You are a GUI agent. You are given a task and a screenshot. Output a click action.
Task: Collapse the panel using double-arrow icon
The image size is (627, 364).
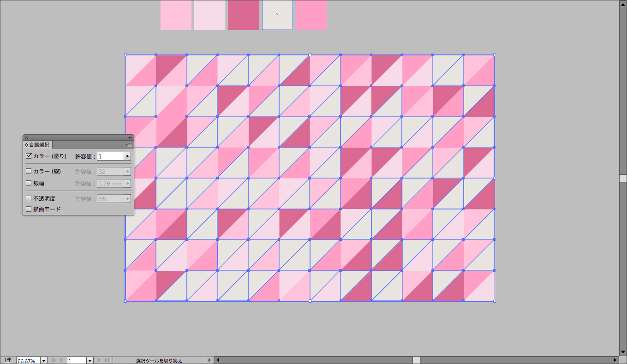[x=130, y=137]
